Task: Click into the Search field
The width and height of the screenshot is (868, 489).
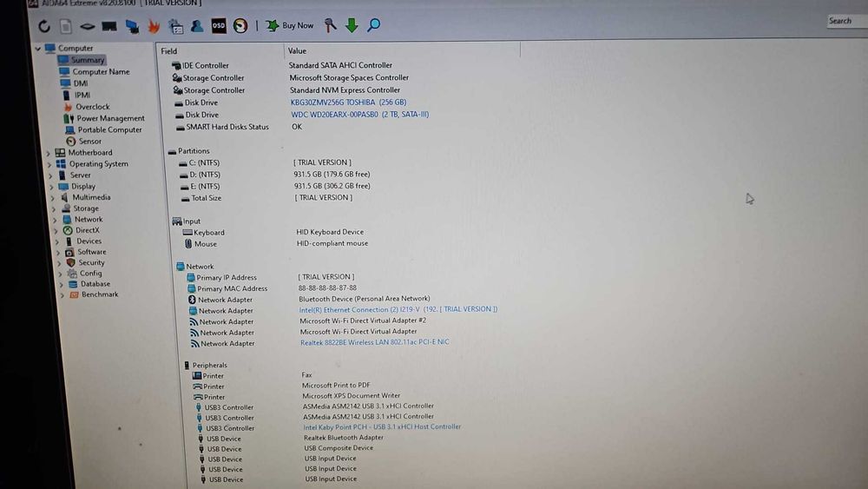Action: [x=847, y=21]
